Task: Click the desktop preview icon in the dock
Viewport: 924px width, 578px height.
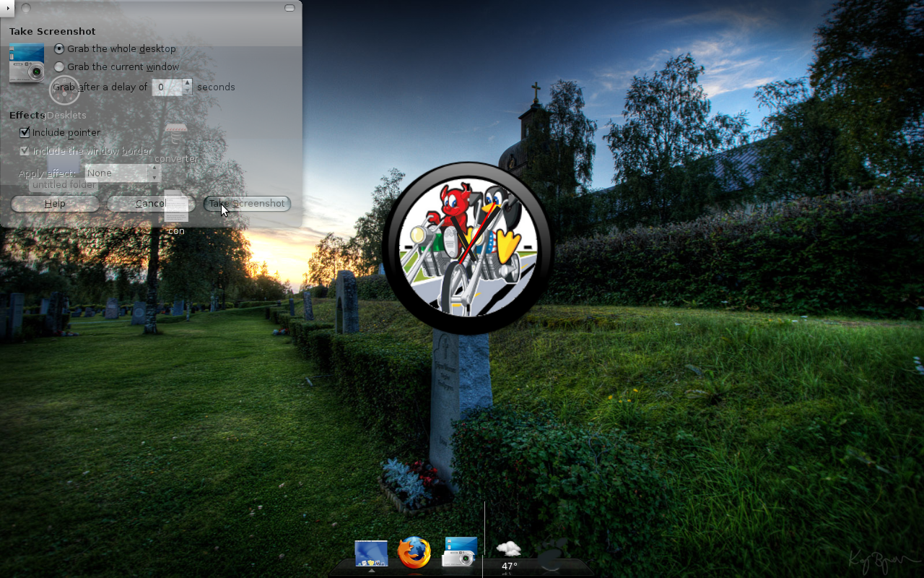Action: coord(371,553)
